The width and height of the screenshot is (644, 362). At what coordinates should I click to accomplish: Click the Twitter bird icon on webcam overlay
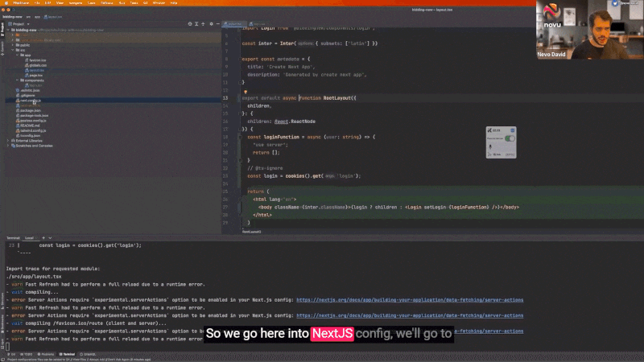tap(615, 3)
